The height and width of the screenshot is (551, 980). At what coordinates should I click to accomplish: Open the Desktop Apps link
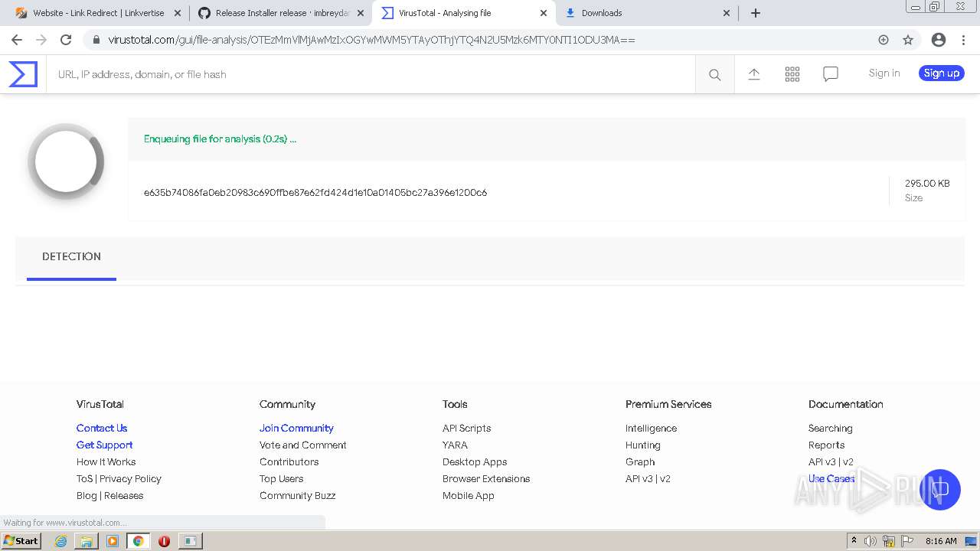(x=475, y=461)
